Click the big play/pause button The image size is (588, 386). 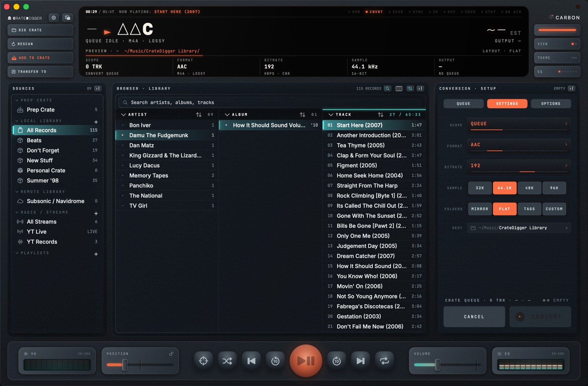[x=306, y=361]
